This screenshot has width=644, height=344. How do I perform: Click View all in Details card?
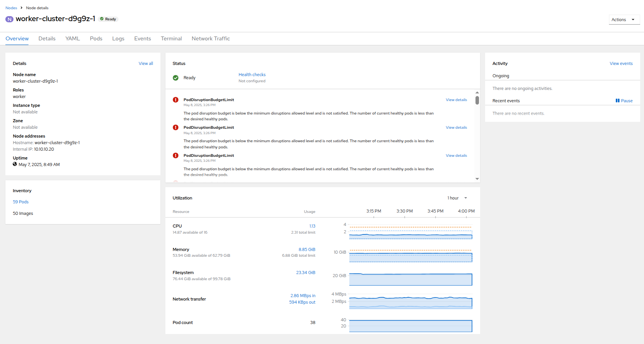click(146, 63)
